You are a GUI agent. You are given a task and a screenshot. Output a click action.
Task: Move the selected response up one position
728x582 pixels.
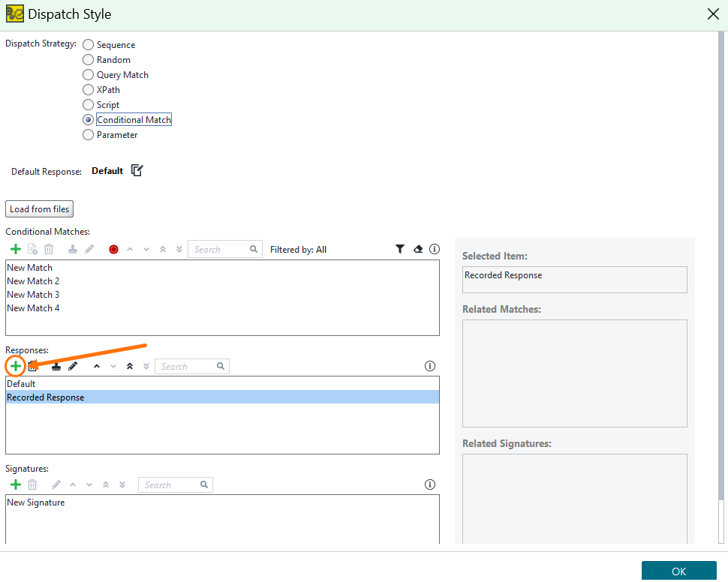(x=96, y=366)
